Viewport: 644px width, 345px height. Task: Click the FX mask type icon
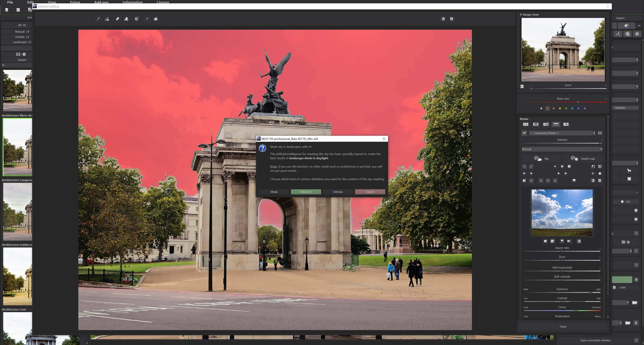525,124
